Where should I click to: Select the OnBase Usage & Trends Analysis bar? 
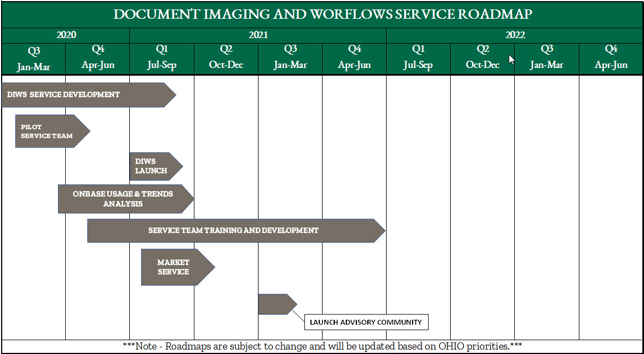click(123, 199)
